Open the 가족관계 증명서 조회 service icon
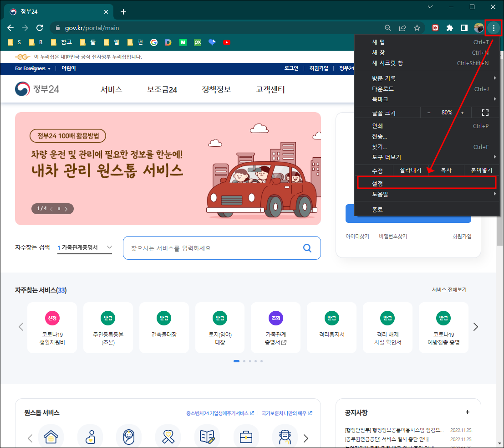The height and width of the screenshot is (448, 504). 276,327
